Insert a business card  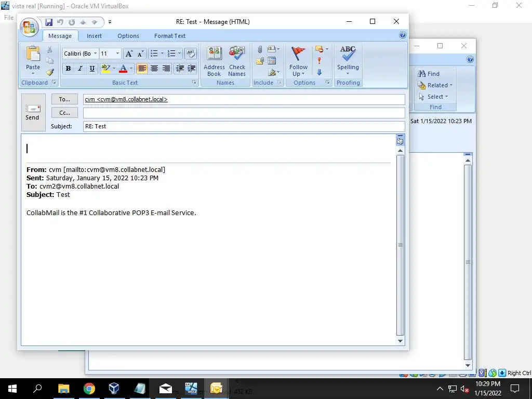pyautogui.click(x=273, y=49)
